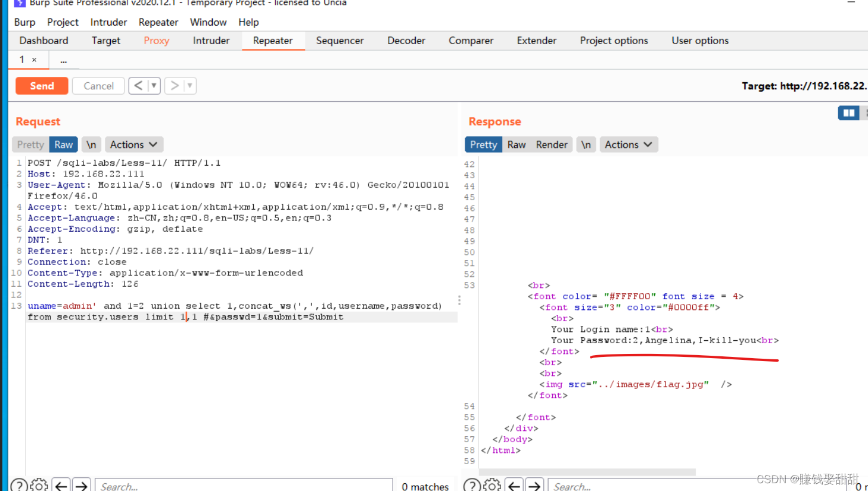Click the response horizontal scrollbar
This screenshot has width=868, height=491.
pos(587,472)
